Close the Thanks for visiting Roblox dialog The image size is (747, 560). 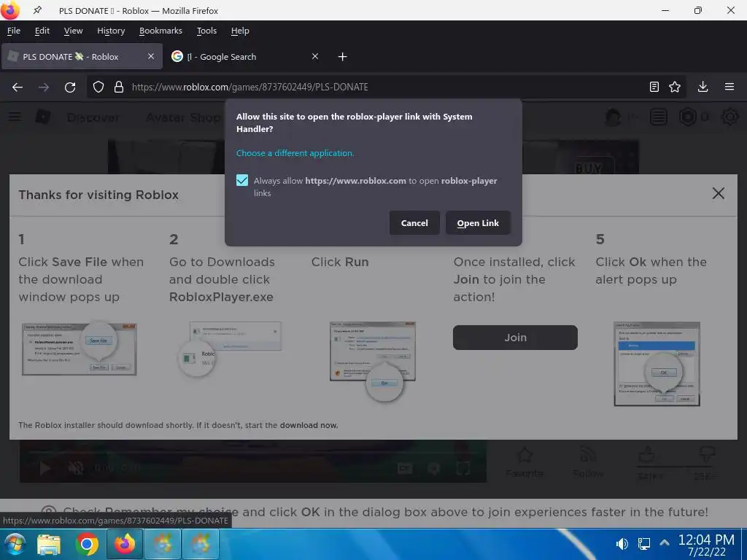[718, 193]
